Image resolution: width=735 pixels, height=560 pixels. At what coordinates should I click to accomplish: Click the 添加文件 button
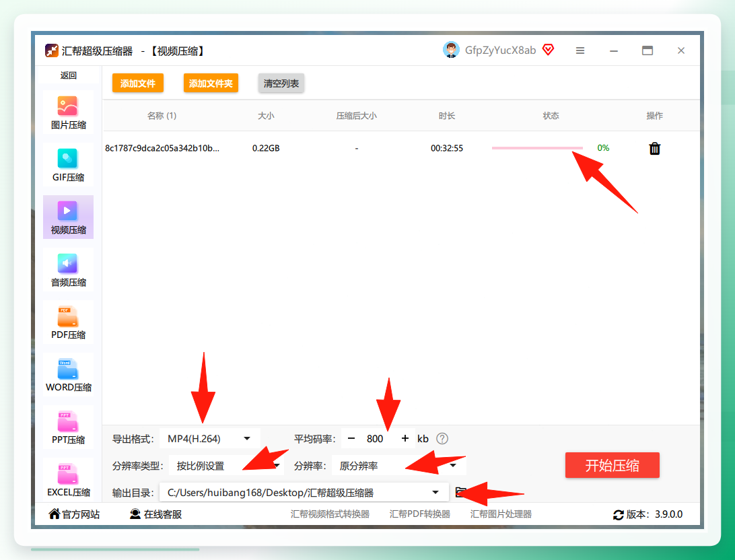coord(138,83)
